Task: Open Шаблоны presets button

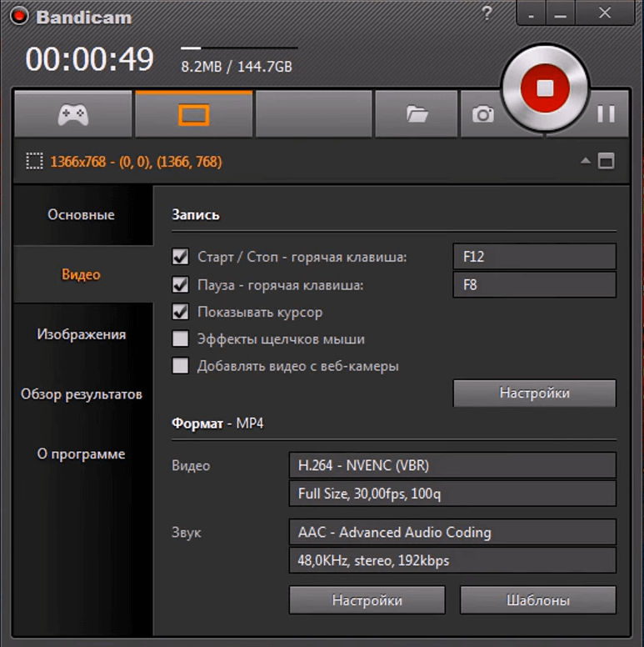Action: click(x=538, y=600)
